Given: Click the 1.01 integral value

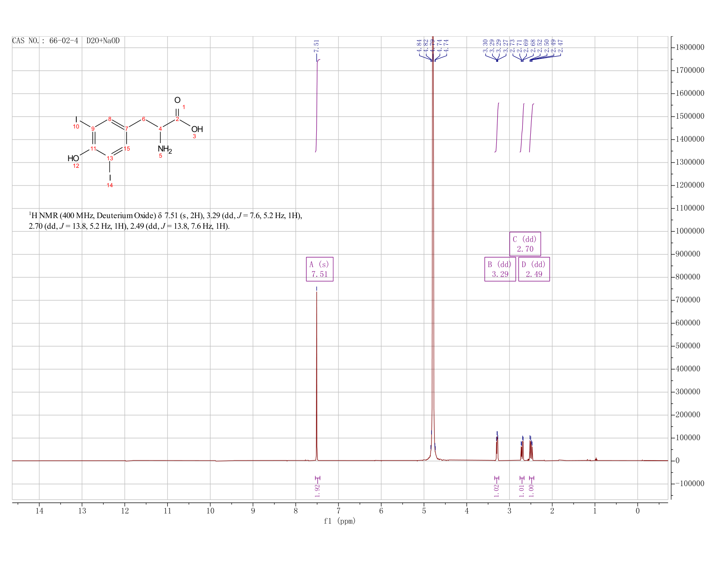Looking at the screenshot, I should tap(522, 490).
